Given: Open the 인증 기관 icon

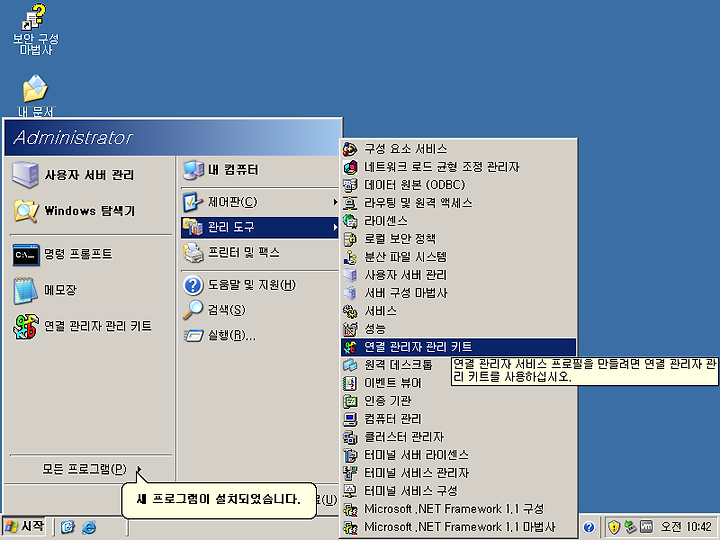Looking at the screenshot, I should coord(350,401).
